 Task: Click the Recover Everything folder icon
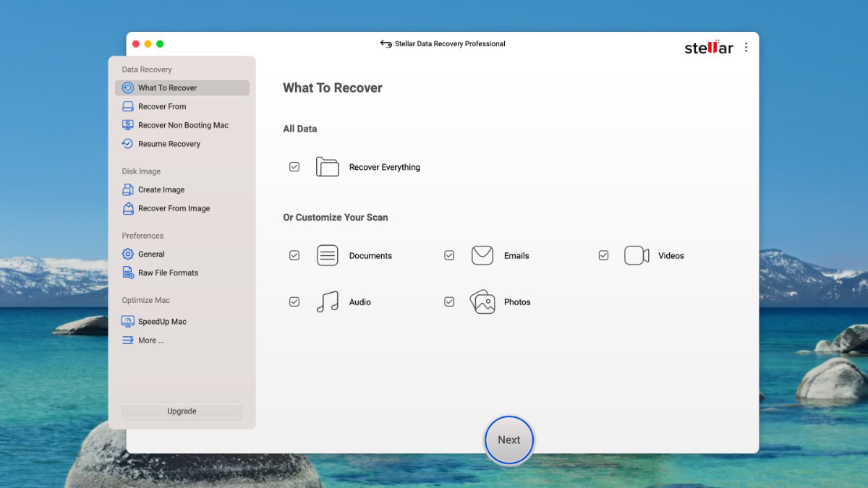[x=327, y=167]
